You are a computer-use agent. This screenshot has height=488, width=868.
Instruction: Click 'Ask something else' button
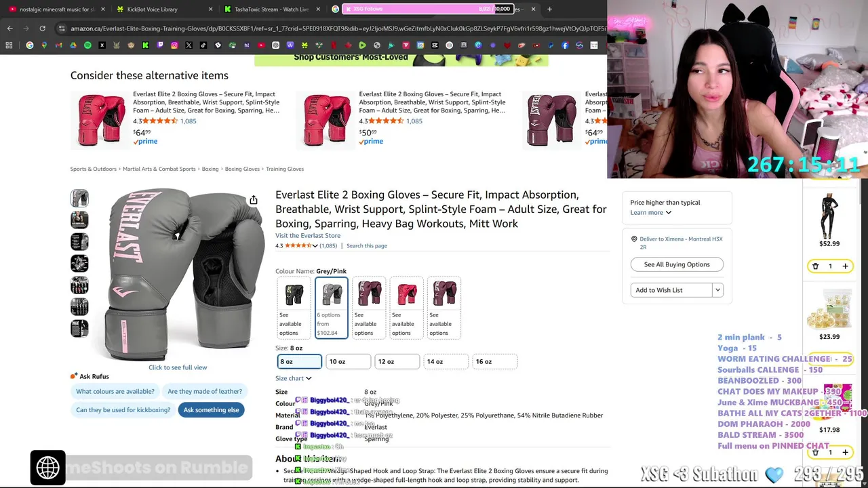point(212,410)
